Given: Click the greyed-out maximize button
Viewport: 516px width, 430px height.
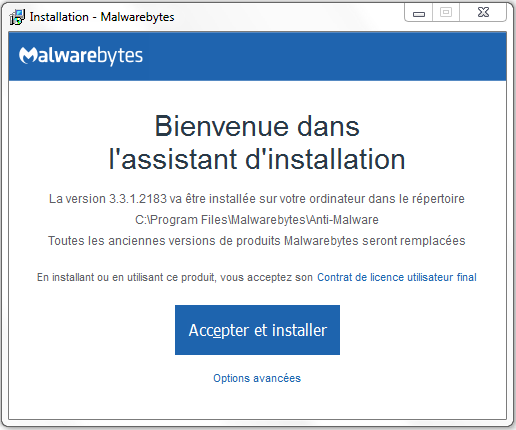Looking at the screenshot, I should [446, 13].
